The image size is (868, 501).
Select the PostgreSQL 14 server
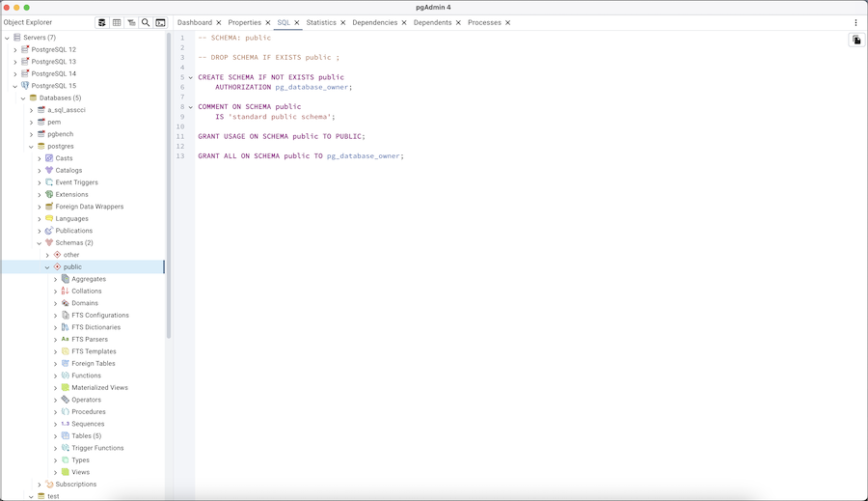54,73
